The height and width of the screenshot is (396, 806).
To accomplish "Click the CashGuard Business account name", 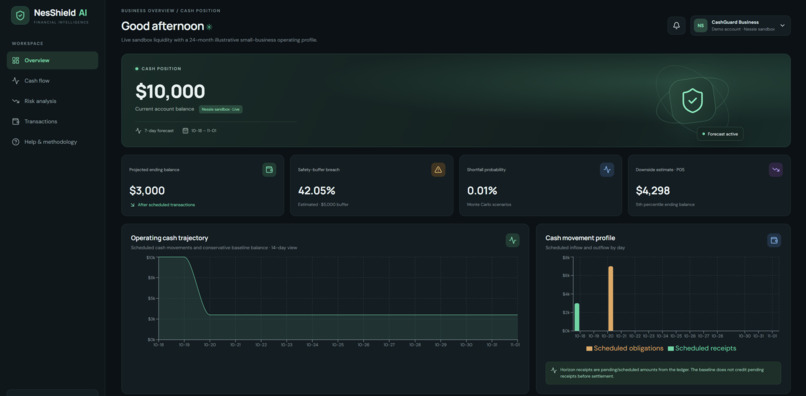I will pos(735,22).
